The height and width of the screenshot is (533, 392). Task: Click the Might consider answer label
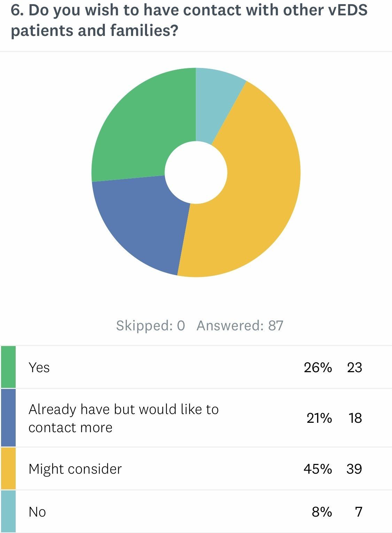[x=75, y=469]
